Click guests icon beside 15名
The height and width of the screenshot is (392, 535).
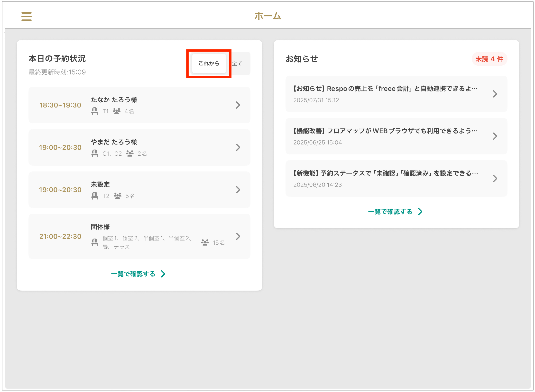click(205, 242)
